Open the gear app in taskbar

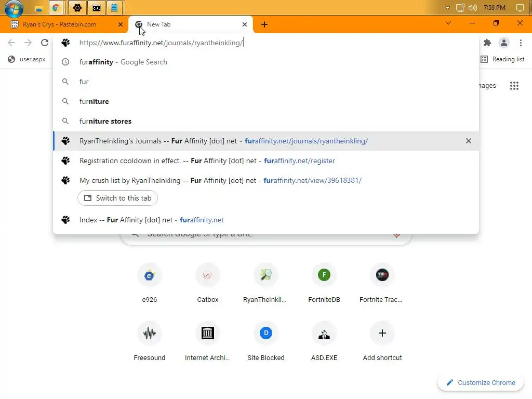point(77,8)
